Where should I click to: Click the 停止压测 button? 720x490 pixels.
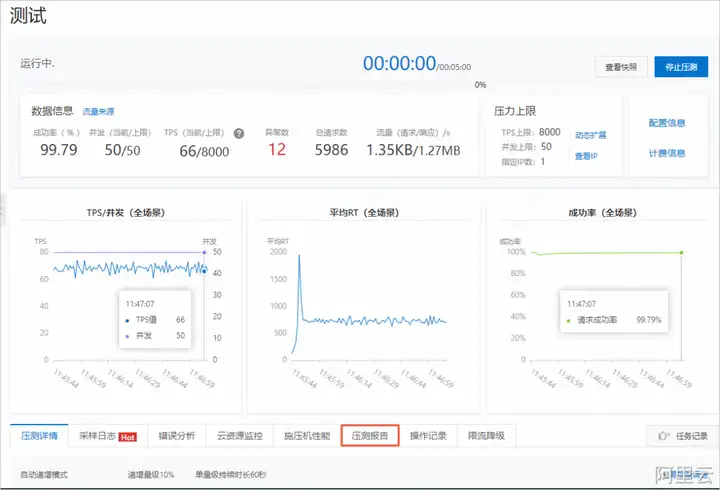point(681,67)
